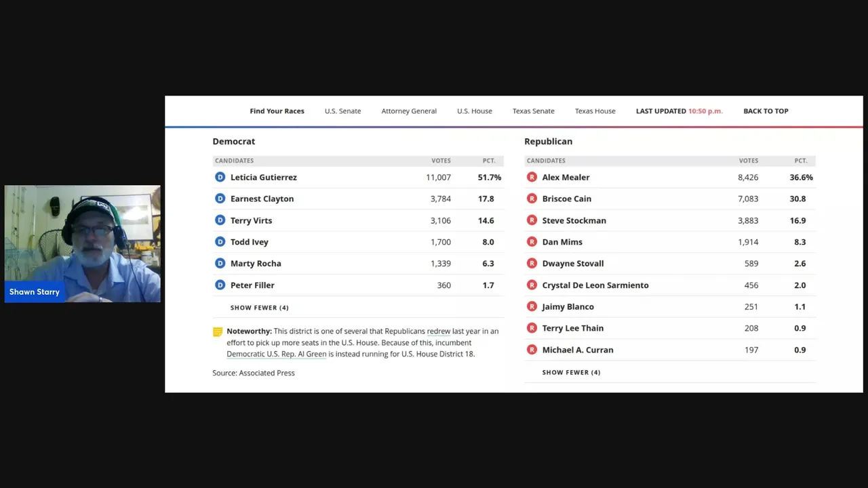Collapse Democrat list with Show Fewer (4)
This screenshot has width=868, height=488.
pos(259,308)
